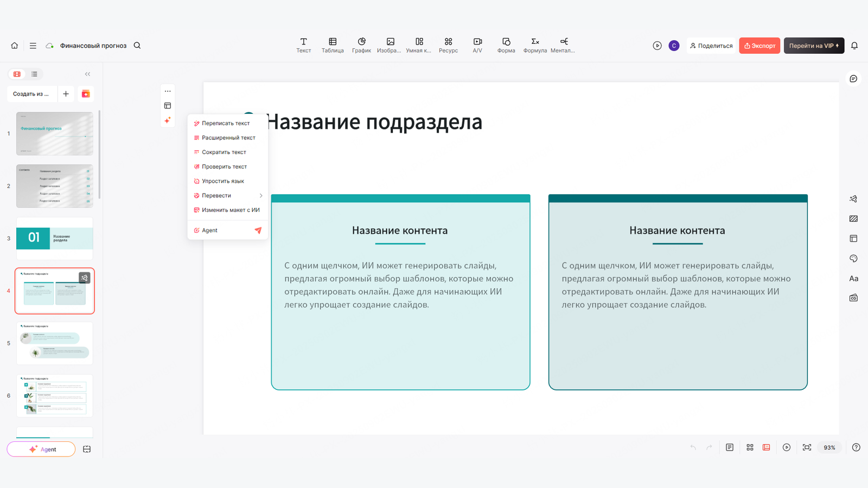Insert a text box with Текст tool
The width and height of the screenshot is (868, 488).
(304, 46)
